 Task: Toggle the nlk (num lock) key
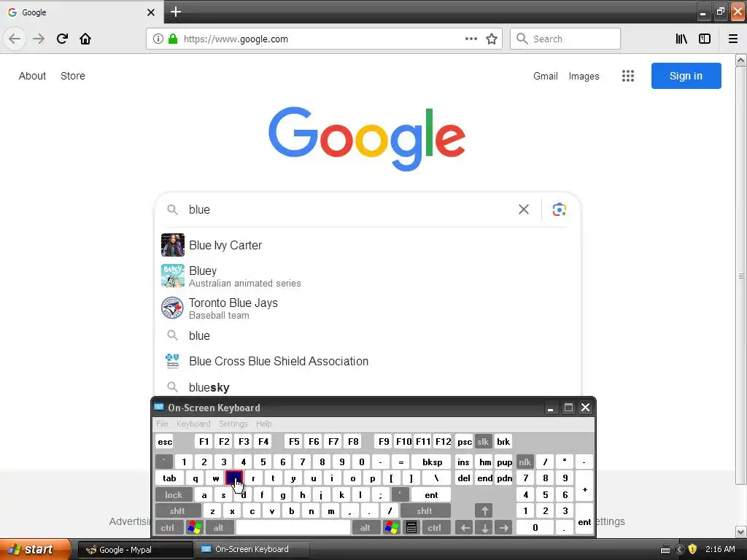(525, 462)
